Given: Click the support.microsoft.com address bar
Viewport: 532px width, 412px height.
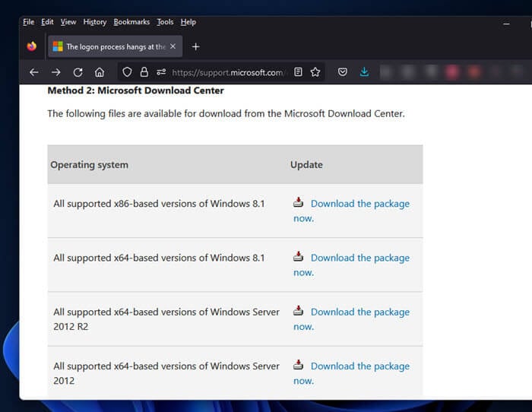Looking at the screenshot, I should 226,72.
